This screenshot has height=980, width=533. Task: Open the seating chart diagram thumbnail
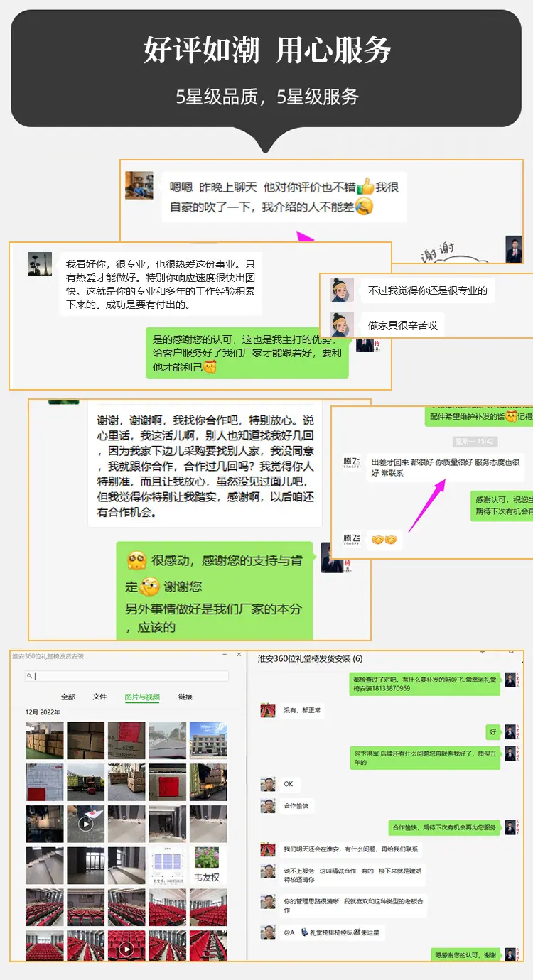coord(167,866)
